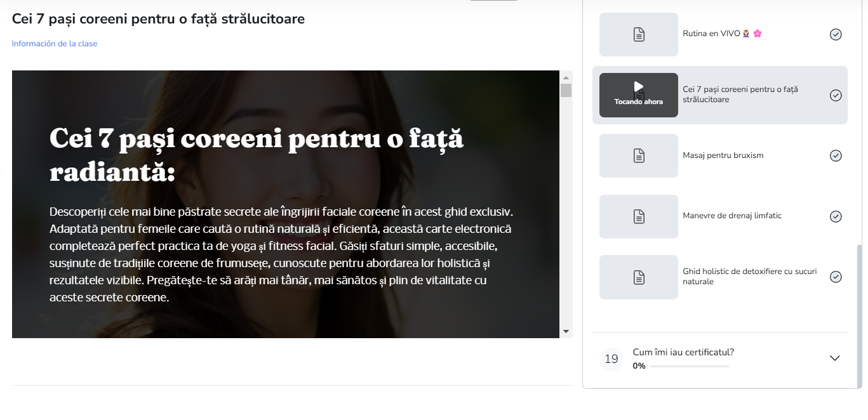Click document icon for Ghid holistic de detoxifiere
This screenshot has height=420, width=868.
click(x=639, y=277)
